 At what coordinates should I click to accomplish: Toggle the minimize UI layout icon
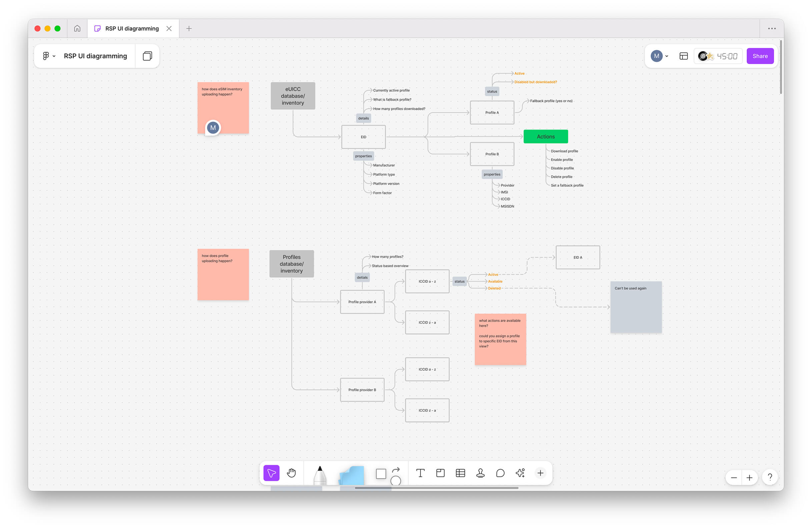[x=683, y=56]
